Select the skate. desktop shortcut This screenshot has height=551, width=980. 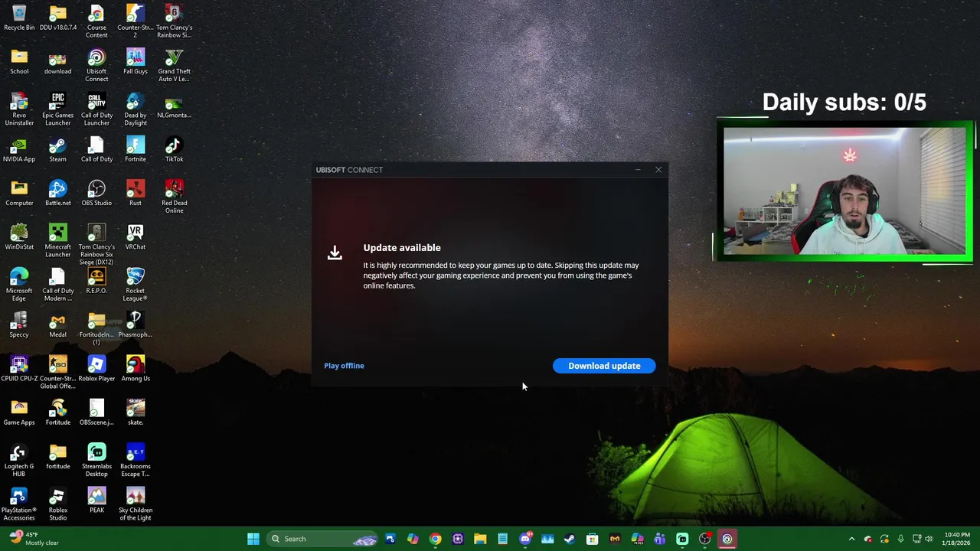tap(136, 412)
